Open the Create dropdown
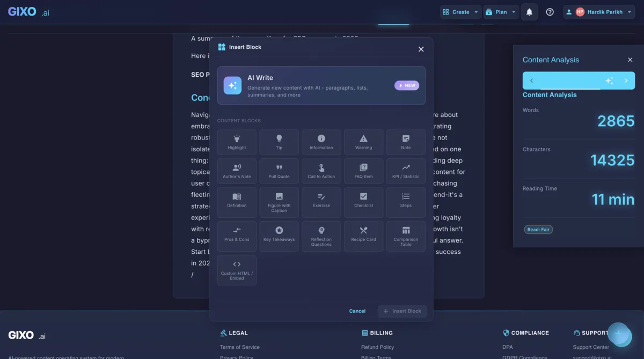The width and height of the screenshot is (644, 359). click(460, 11)
